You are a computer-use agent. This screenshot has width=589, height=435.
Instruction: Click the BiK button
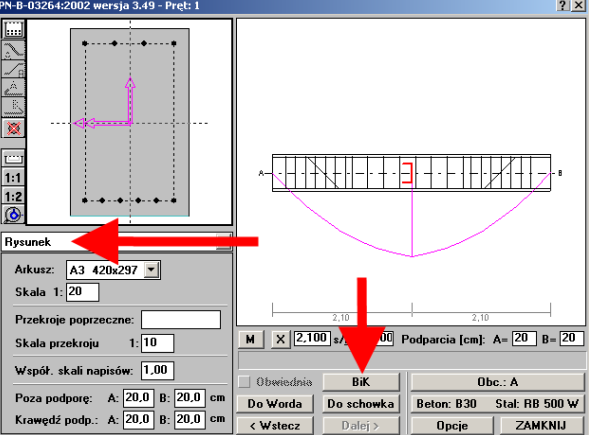point(361,382)
